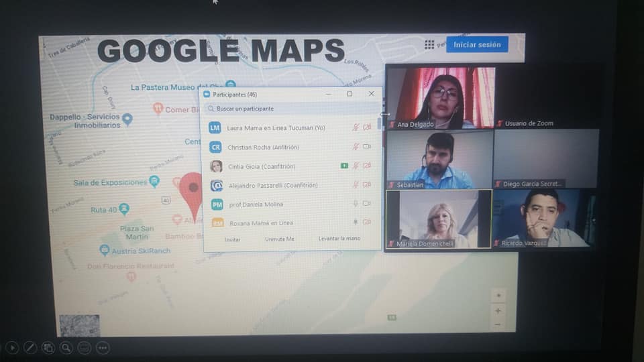
Task: Click the Iniciar sesión button
Action: tap(477, 45)
